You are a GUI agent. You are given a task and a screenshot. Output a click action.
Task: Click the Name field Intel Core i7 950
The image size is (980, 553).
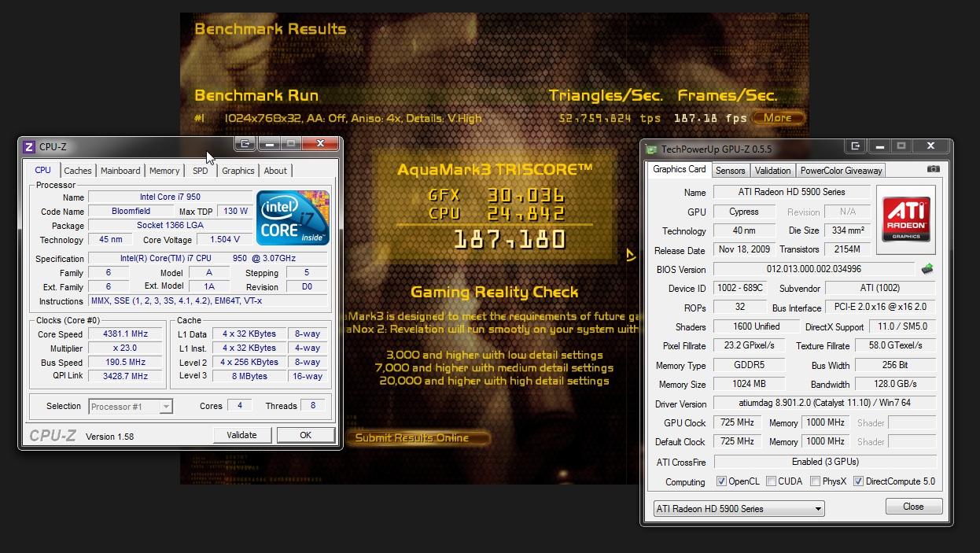pos(170,197)
